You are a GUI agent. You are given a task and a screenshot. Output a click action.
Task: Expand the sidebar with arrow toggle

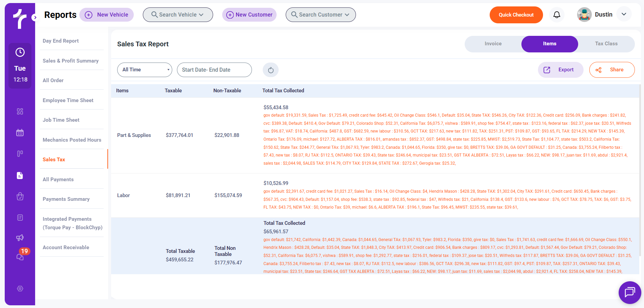35,17
